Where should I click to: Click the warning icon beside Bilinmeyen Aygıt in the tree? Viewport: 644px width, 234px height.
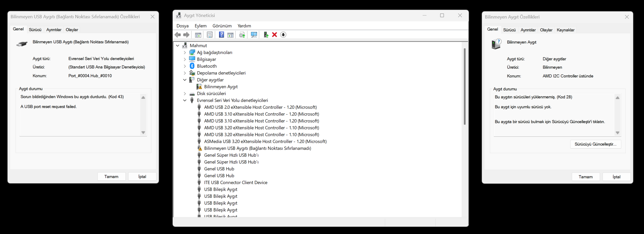tap(199, 86)
